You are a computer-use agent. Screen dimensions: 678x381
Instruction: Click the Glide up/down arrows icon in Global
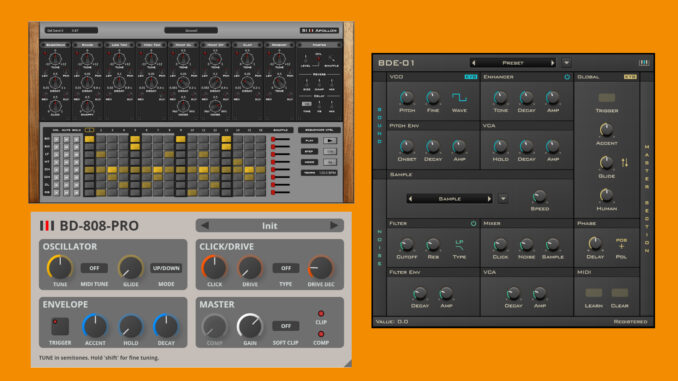(x=624, y=163)
